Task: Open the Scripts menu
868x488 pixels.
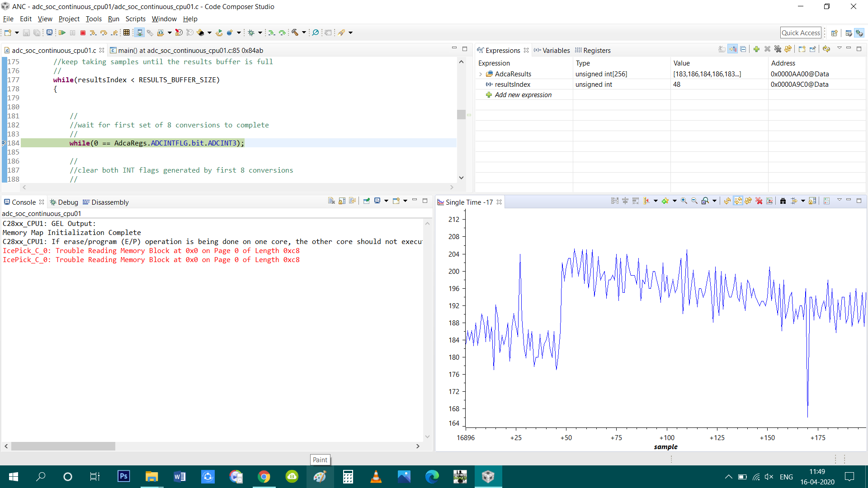Action: click(135, 19)
